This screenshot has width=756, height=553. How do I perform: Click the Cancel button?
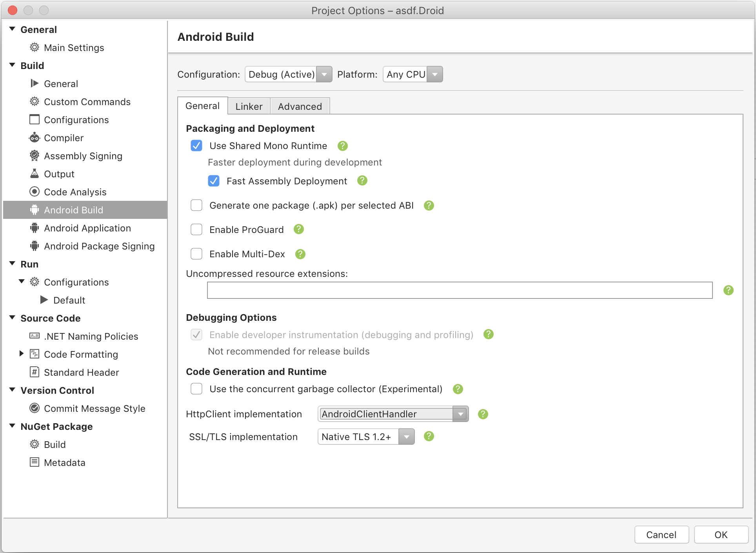pyautogui.click(x=661, y=535)
